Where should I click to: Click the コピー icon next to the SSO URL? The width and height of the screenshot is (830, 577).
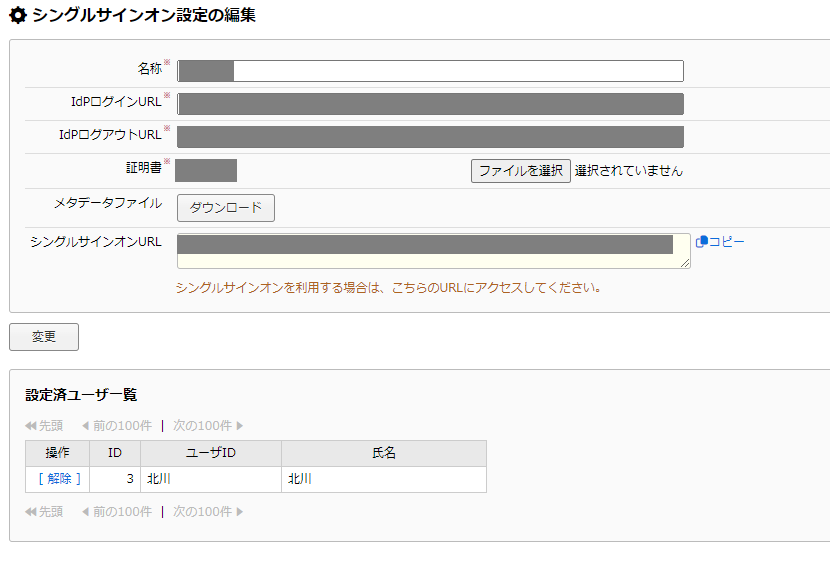pos(702,242)
